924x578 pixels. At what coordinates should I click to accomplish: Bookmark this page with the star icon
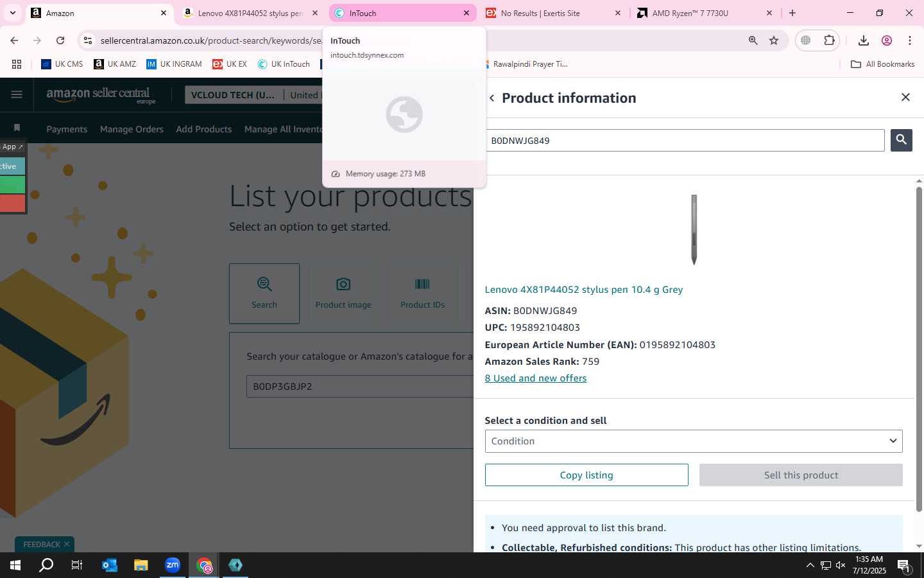coord(774,40)
